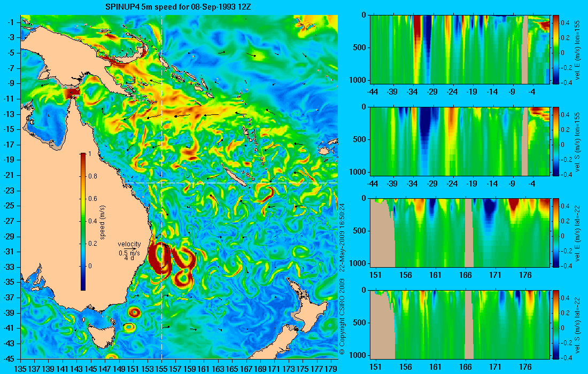Click the '0.5 m/s' velocity scale text
This screenshot has height=374, width=588.
(x=129, y=253)
